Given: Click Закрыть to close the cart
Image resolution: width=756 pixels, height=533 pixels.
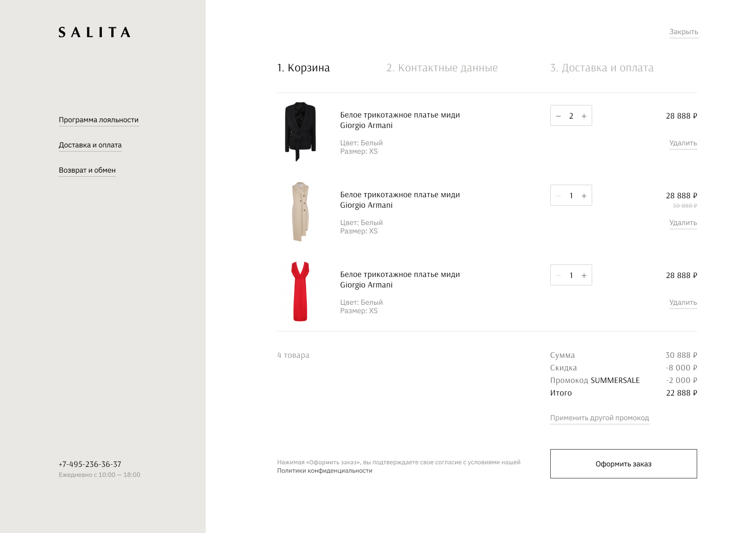Looking at the screenshot, I should [x=684, y=32].
